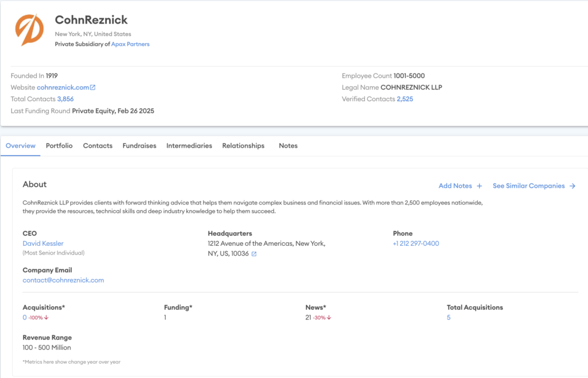Click the About section heading
This screenshot has height=378, width=588.
pyautogui.click(x=34, y=184)
